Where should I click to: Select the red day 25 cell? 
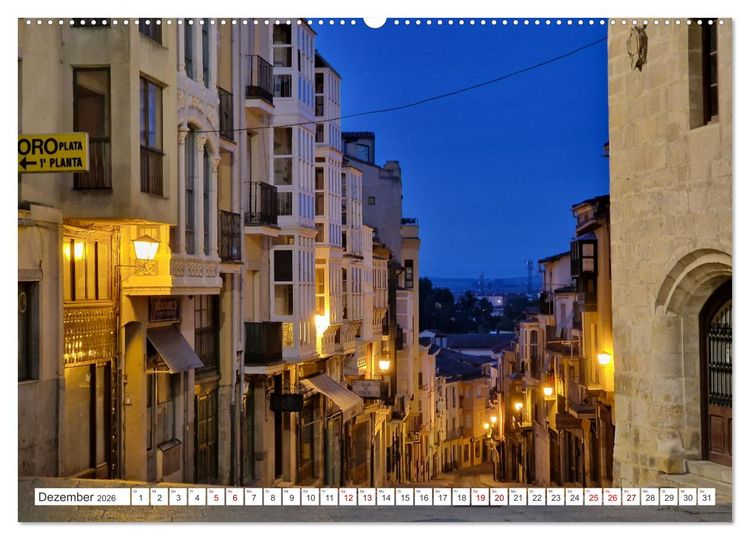pos(594,497)
